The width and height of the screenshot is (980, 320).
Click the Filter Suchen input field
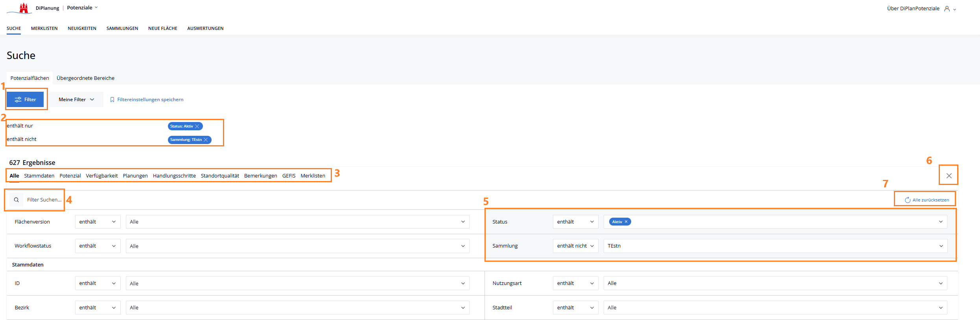(44, 200)
